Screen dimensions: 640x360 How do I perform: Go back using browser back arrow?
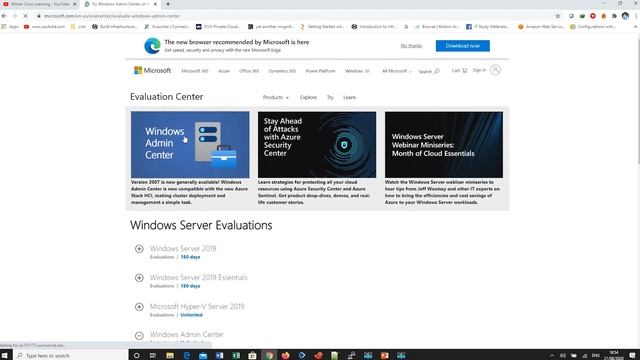coord(4,16)
